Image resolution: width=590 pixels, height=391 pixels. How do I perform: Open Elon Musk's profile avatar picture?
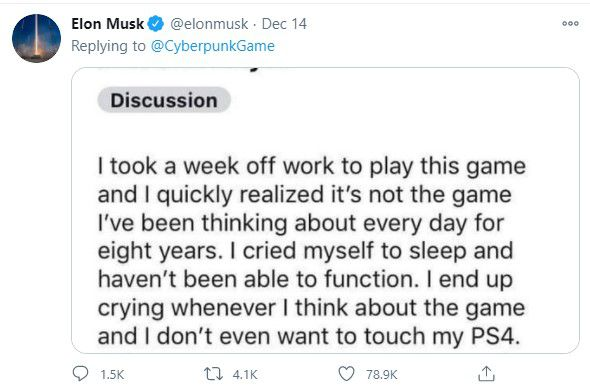click(x=36, y=38)
